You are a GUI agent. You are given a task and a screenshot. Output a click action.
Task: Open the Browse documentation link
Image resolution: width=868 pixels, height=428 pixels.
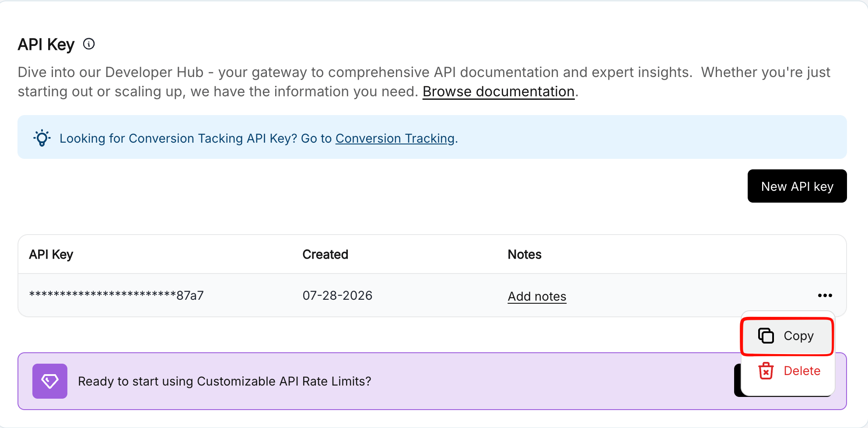[498, 91]
